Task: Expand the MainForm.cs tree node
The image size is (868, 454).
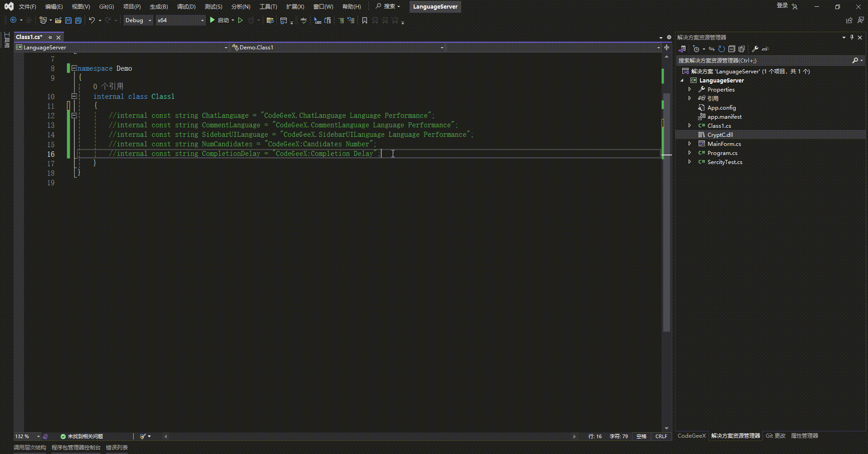Action: coord(690,144)
